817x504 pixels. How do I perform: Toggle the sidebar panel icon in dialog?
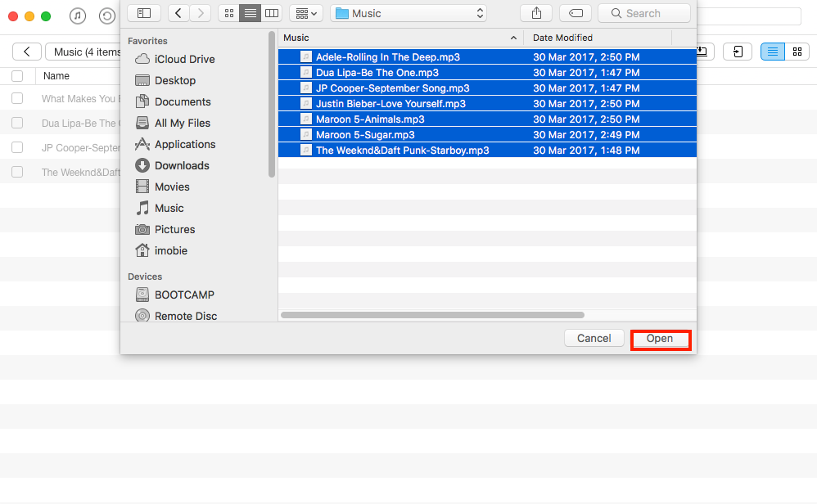[x=144, y=13]
